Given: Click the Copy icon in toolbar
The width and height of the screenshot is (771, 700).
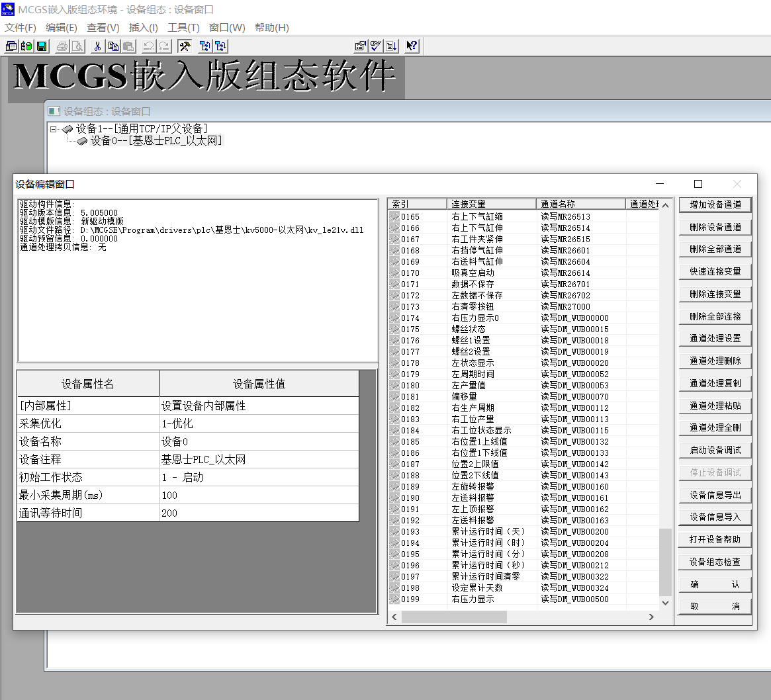Looking at the screenshot, I should point(113,46).
